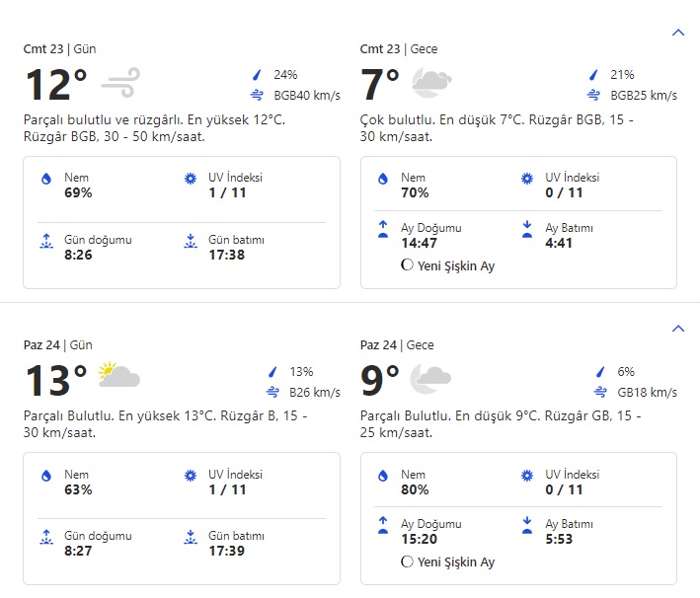Click the cloudy night icon for Paz 24 Gece

pos(431,376)
